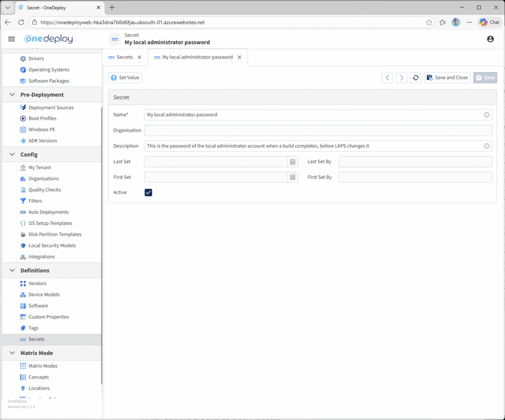The width and height of the screenshot is (505, 420).
Task: Collapse the Config section
Action: pyautogui.click(x=12, y=154)
